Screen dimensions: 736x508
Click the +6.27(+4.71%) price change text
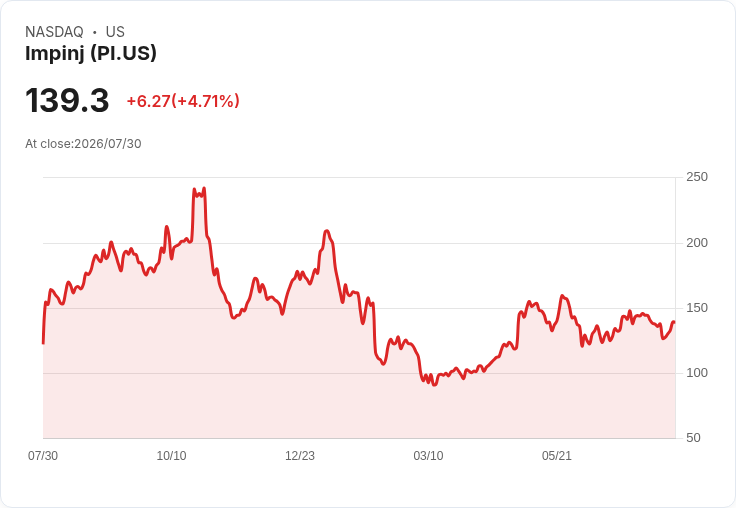183,101
